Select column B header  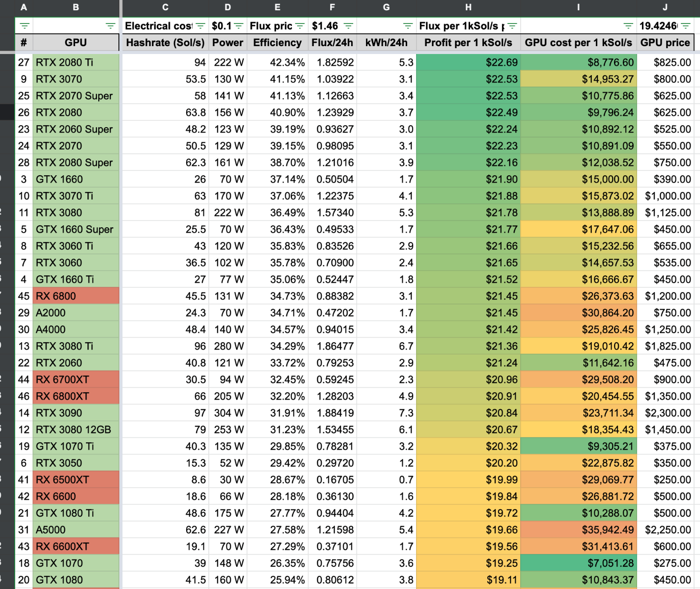coord(76,7)
